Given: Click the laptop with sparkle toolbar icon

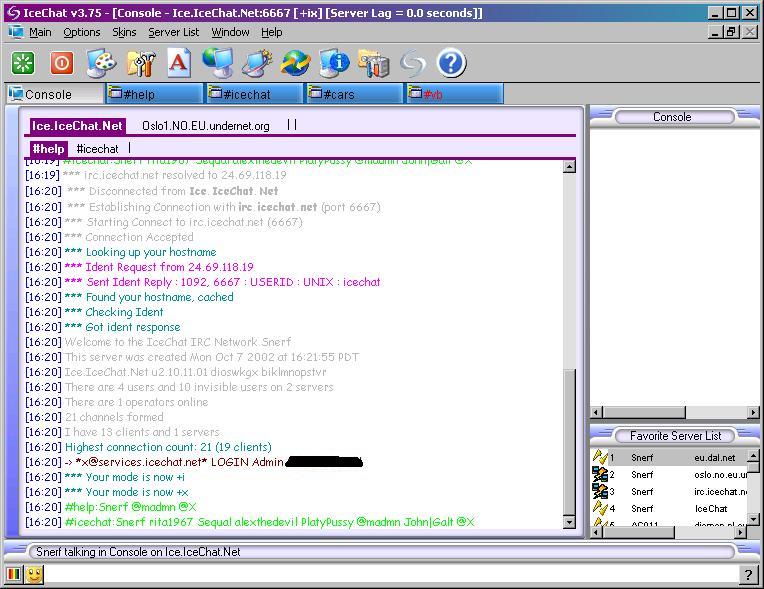Looking at the screenshot, I should (x=257, y=63).
